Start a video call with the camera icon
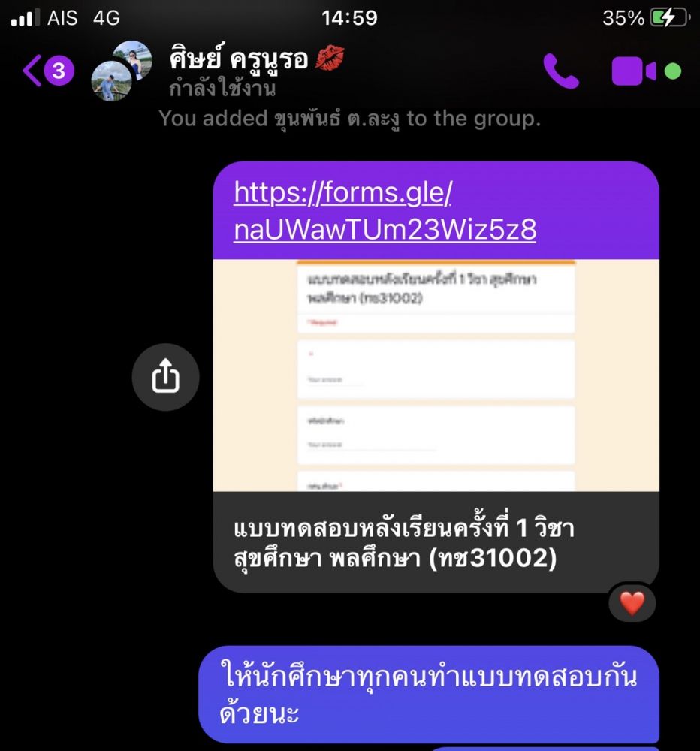Image resolution: width=700 pixels, height=751 pixels. [x=633, y=71]
